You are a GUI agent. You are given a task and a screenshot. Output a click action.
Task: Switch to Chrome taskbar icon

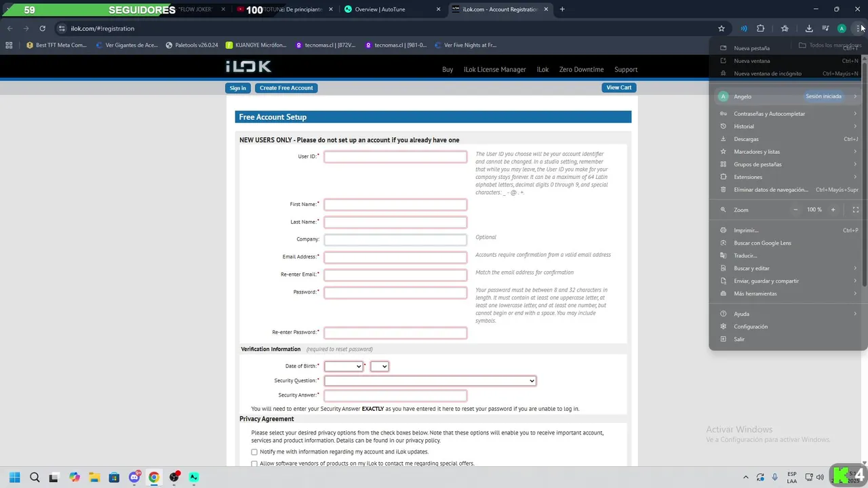pyautogui.click(x=154, y=477)
